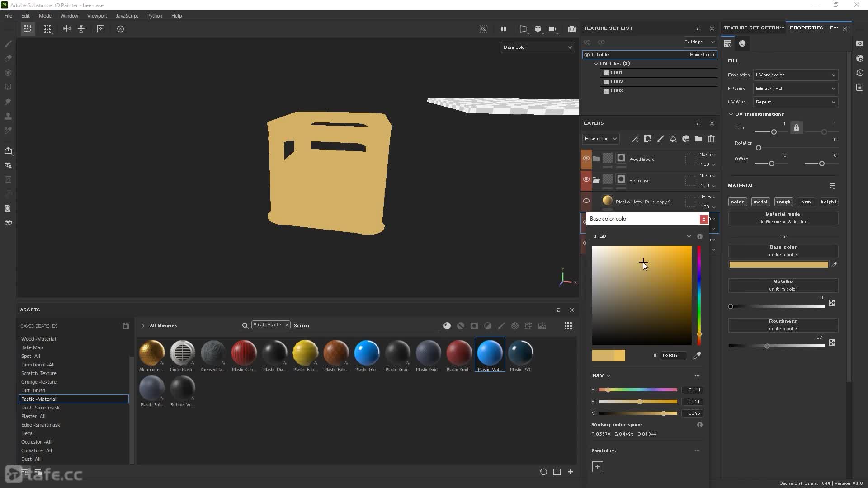Select the Polygon fill tool

8,87
